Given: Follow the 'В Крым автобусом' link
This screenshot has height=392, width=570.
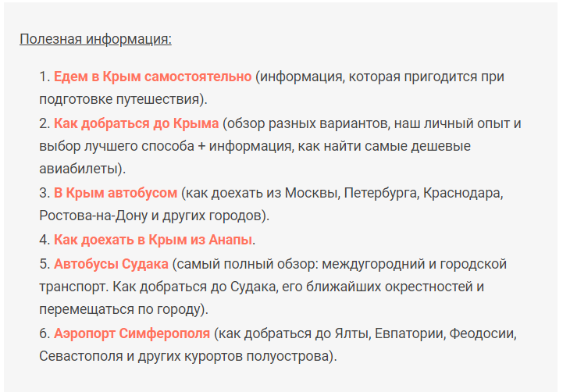Looking at the screenshot, I should [116, 193].
